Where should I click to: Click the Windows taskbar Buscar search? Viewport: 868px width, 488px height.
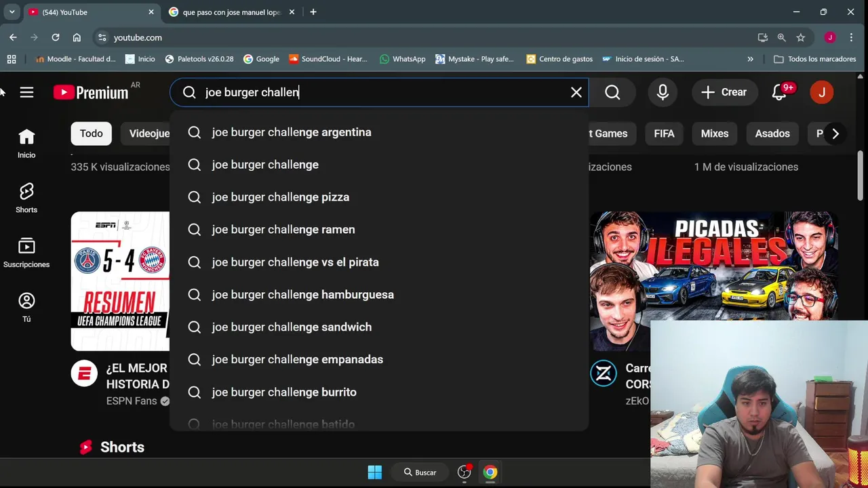420,472
